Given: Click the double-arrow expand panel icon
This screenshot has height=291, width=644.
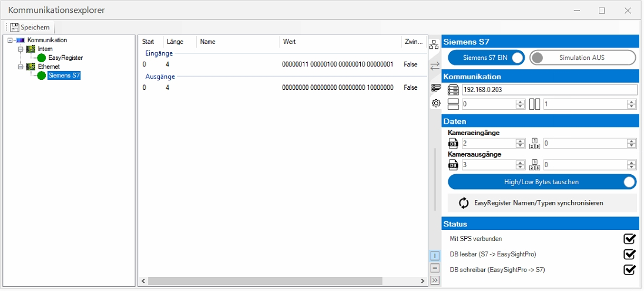Looking at the screenshot, I should coord(435,280).
